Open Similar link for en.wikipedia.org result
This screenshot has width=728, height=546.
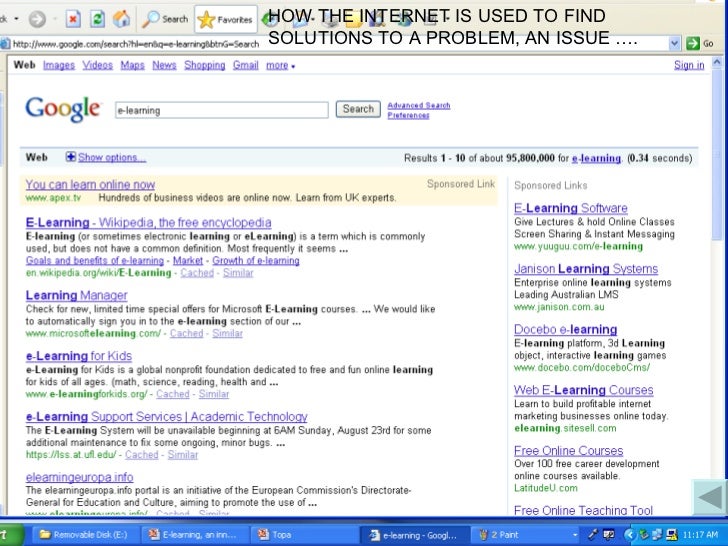point(238,273)
